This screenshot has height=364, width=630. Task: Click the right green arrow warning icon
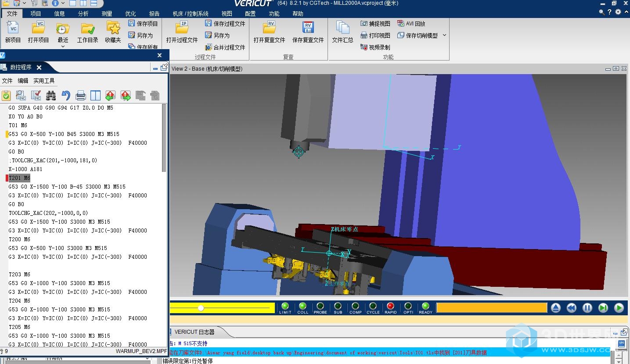pos(126,96)
